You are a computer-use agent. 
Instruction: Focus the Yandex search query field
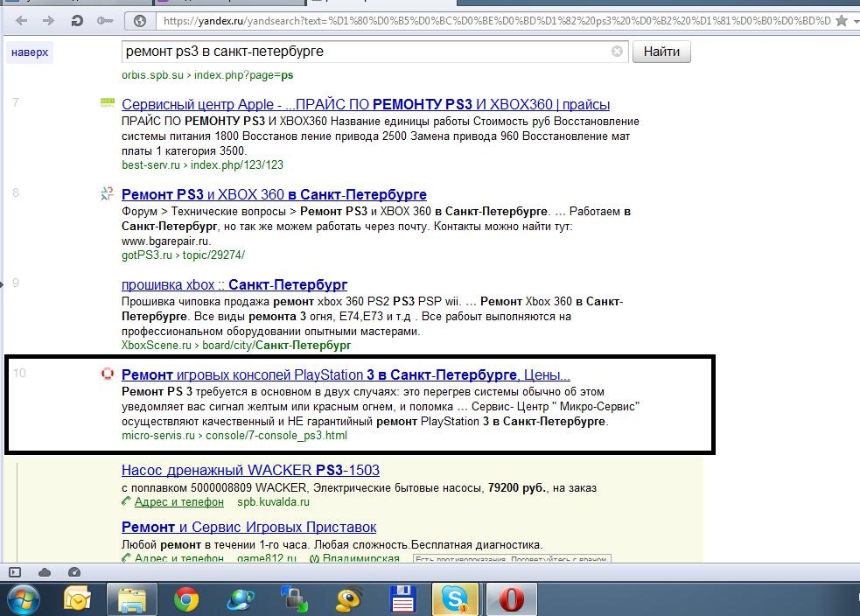coord(374,52)
